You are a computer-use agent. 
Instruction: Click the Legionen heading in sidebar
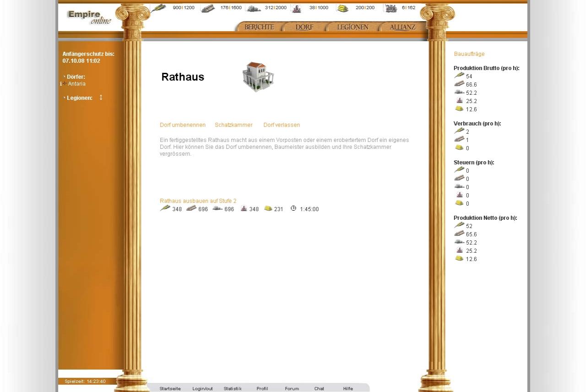80,98
